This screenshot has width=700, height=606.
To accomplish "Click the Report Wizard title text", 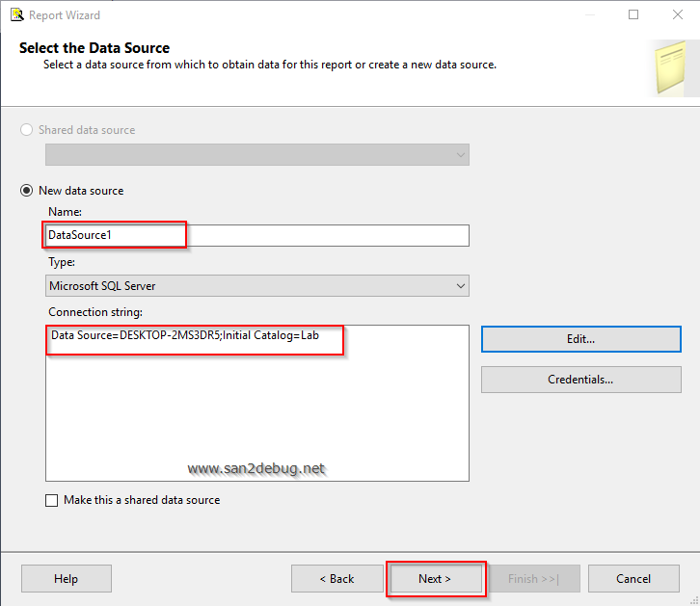I will pos(65,14).
